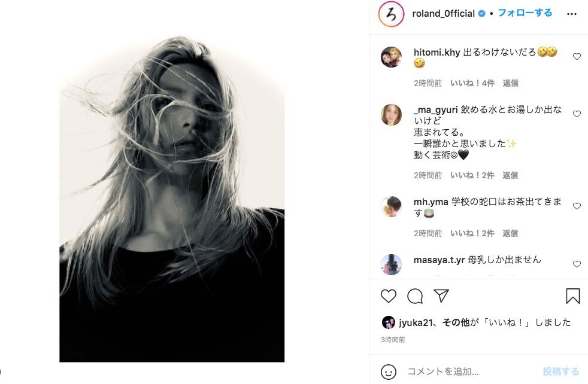Image resolution: width=588 pixels, height=384 pixels.
Task: Open その他 list of people who liked
Action: 456,322
